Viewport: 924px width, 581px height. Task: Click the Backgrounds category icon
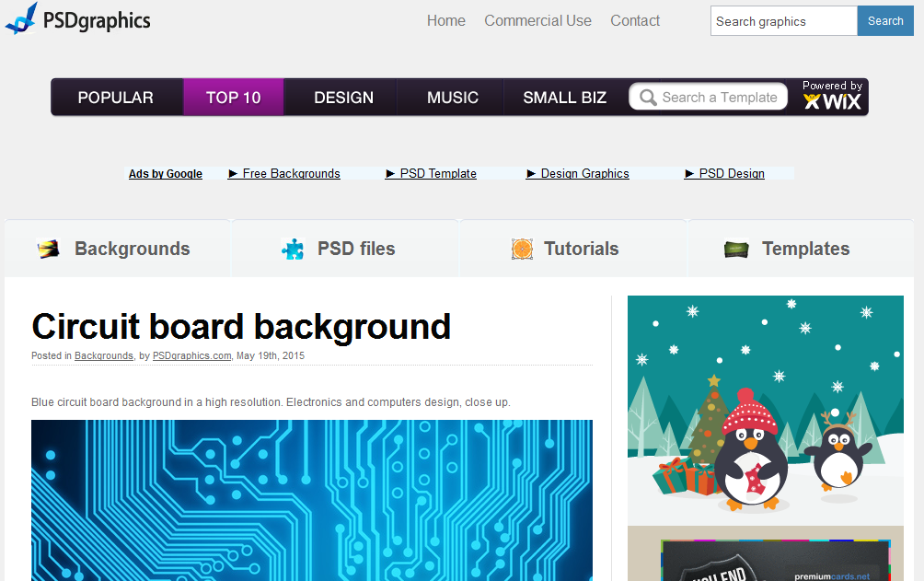(49, 249)
